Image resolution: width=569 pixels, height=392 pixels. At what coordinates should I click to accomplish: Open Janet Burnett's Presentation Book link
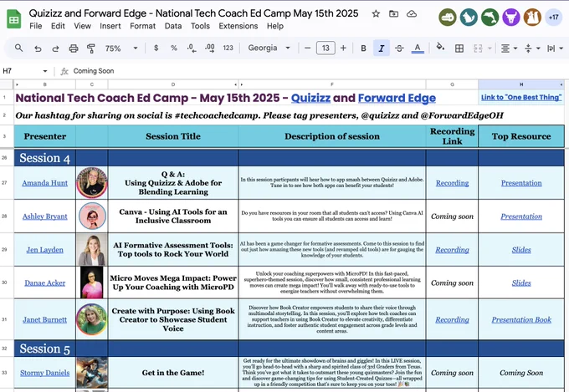pos(521,320)
